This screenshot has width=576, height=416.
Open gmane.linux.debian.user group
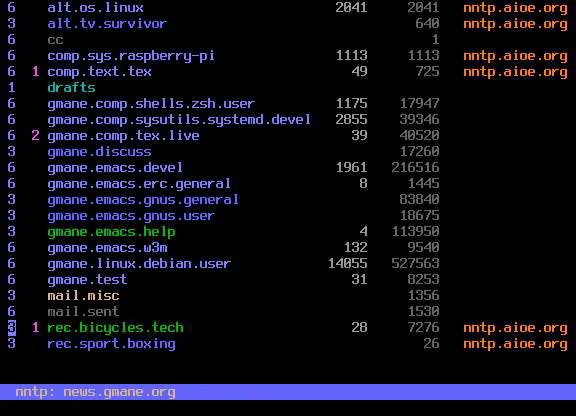point(139,263)
